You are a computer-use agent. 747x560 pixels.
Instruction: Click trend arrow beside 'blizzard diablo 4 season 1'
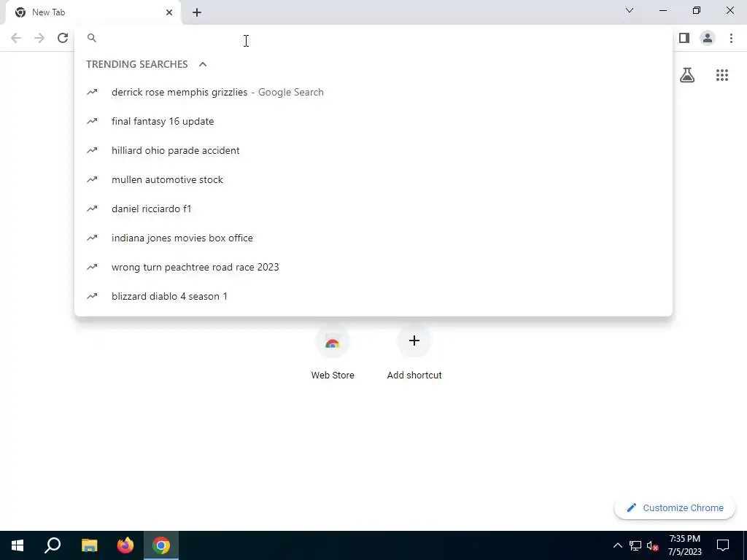(92, 296)
